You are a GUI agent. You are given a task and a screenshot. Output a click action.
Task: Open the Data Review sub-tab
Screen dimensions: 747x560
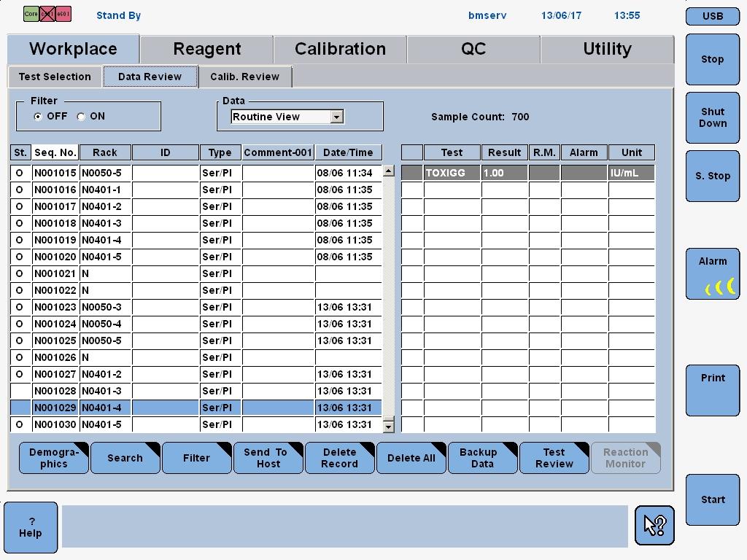coord(150,77)
